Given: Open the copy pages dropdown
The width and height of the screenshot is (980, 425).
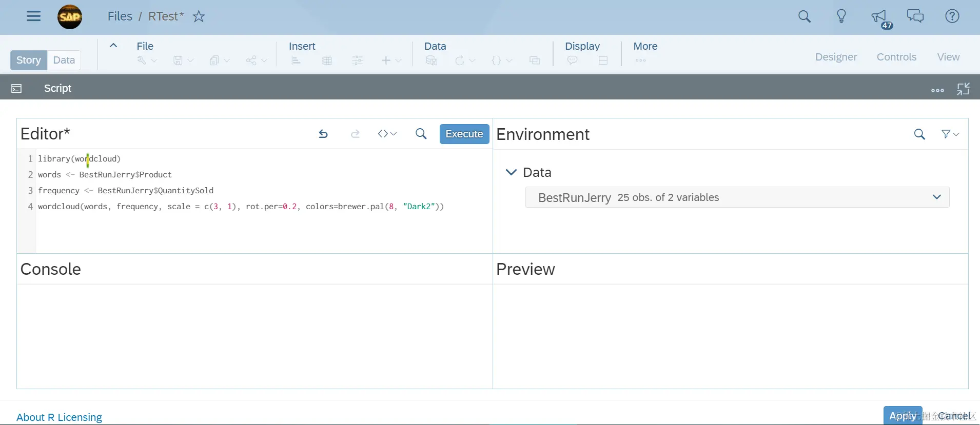Looking at the screenshot, I should pyautogui.click(x=220, y=60).
